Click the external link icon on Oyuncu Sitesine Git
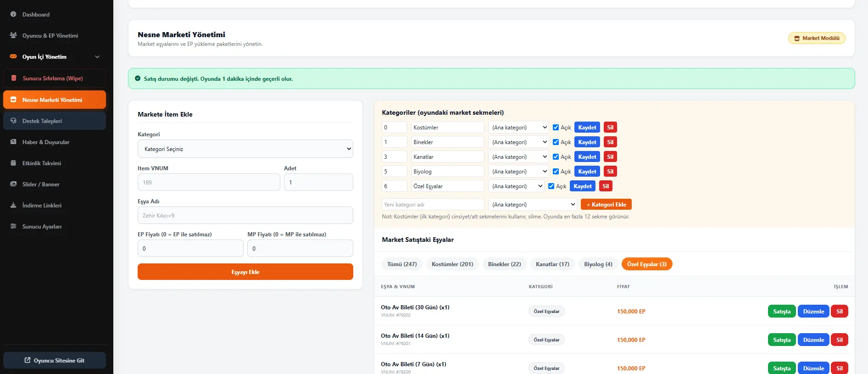The image size is (868, 374). (28, 360)
